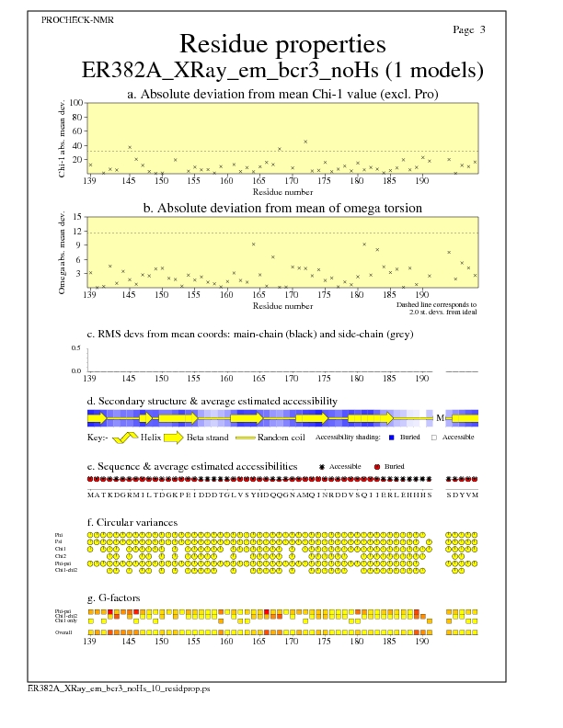Click the 'Page 3' label
This screenshot has width=563, height=728.
[x=469, y=30]
